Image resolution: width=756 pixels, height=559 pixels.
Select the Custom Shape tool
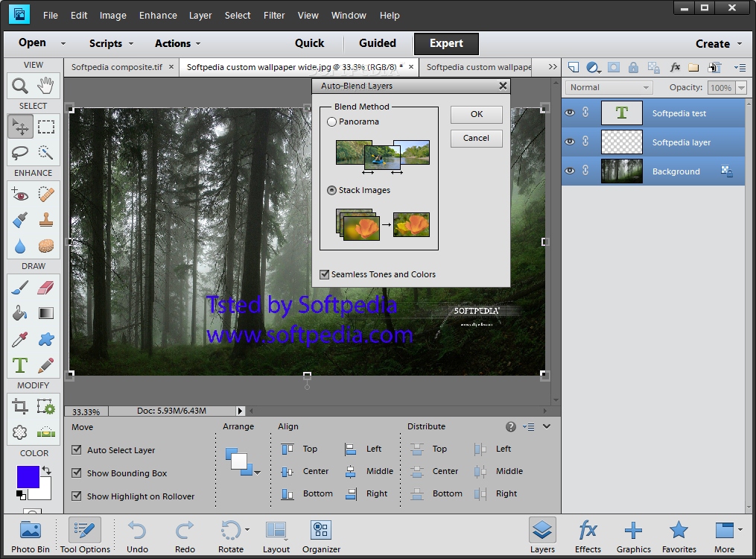[45, 340]
